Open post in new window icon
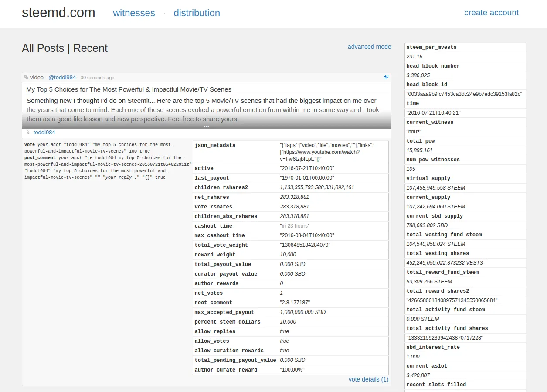 coord(386,77)
